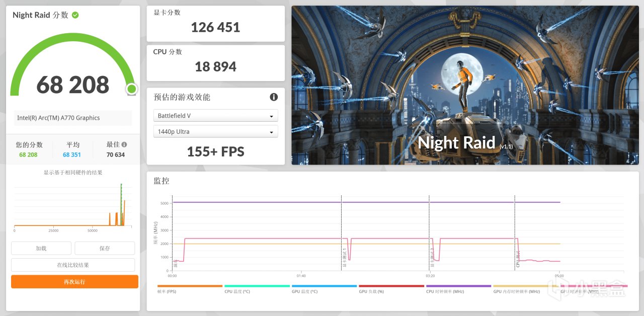Select the 平均 score value 68 351
Image resolution: width=644 pixels, height=316 pixels.
72,155
